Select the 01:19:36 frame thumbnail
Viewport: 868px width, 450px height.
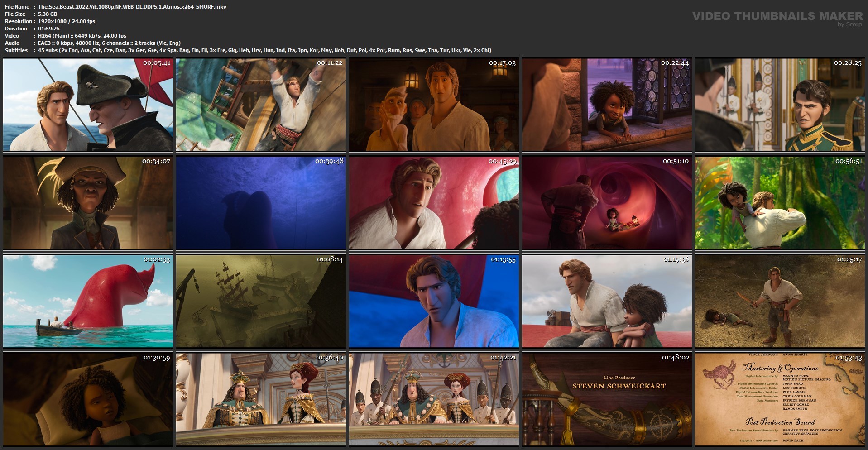(607, 301)
